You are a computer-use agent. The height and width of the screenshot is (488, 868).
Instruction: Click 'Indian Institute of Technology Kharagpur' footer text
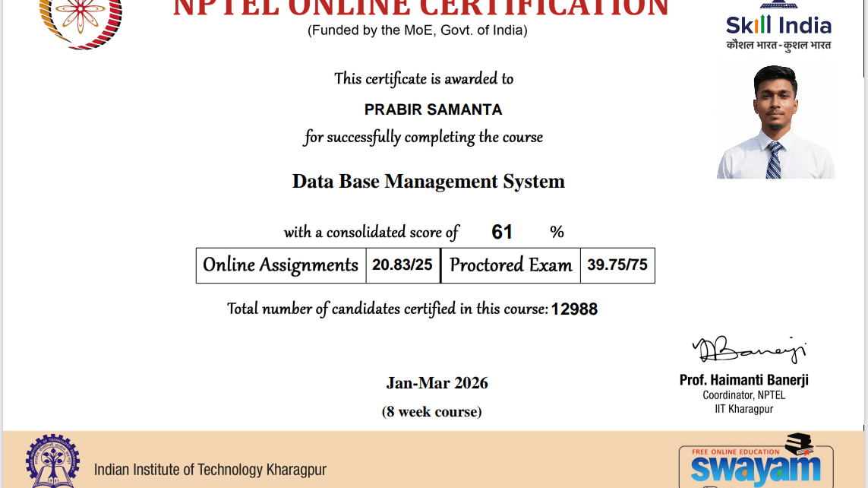point(210,470)
